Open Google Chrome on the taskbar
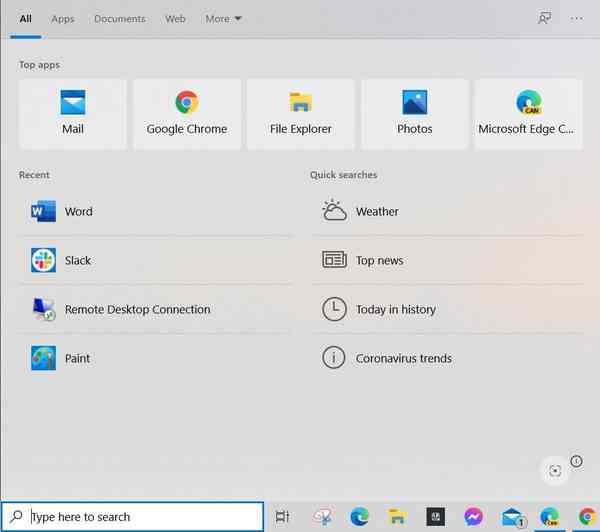 pyautogui.click(x=587, y=517)
